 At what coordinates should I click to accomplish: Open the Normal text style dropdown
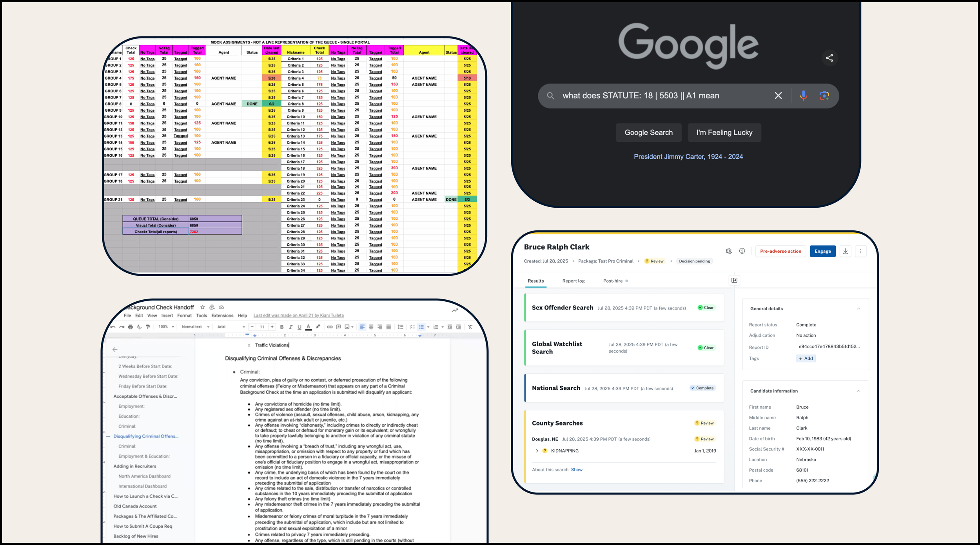pos(195,327)
